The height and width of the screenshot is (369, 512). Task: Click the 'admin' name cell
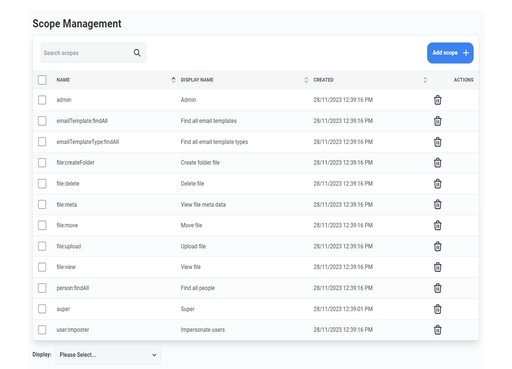click(x=64, y=100)
